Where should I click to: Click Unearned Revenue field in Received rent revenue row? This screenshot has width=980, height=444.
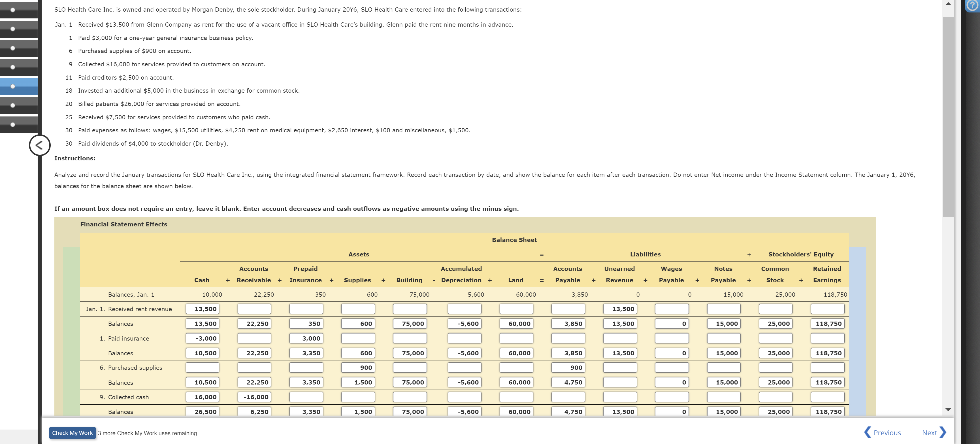tap(620, 309)
